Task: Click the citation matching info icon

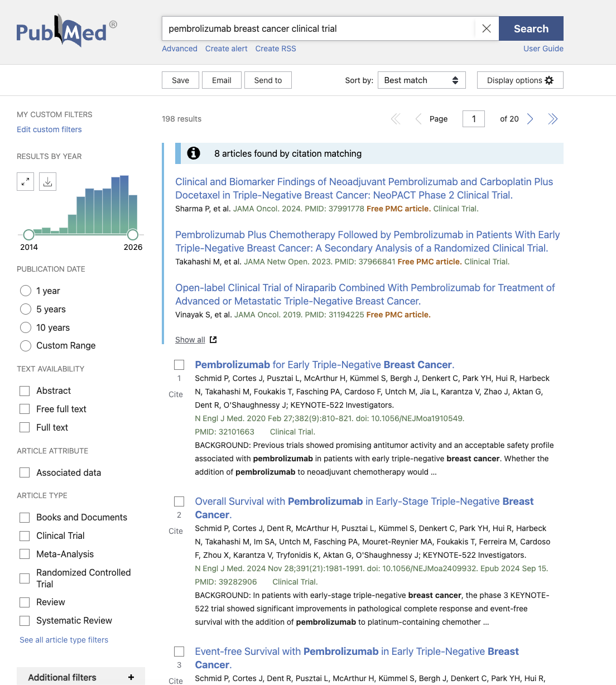Action: tap(194, 153)
